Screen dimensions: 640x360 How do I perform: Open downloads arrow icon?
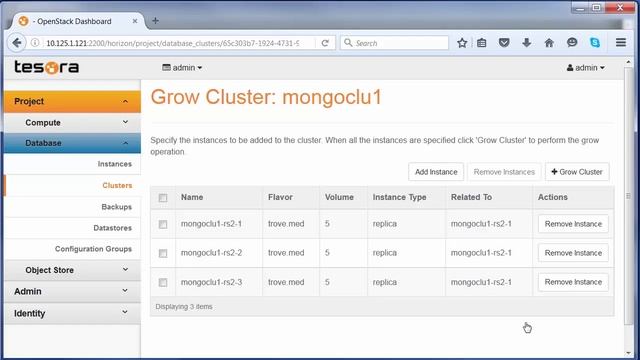point(527,42)
